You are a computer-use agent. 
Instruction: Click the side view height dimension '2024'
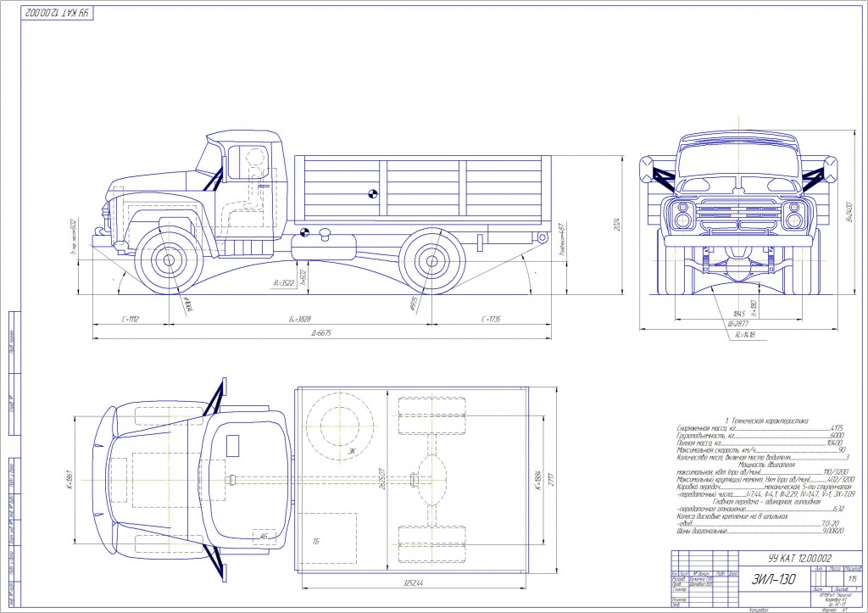pos(617,224)
